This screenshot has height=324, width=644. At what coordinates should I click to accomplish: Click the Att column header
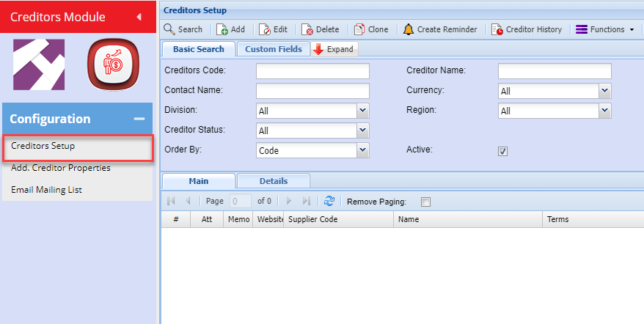pos(207,219)
